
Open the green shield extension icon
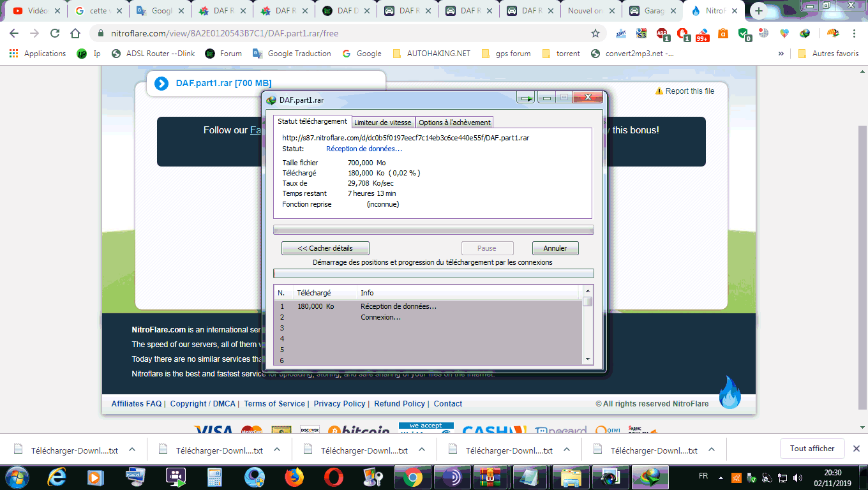click(x=744, y=34)
